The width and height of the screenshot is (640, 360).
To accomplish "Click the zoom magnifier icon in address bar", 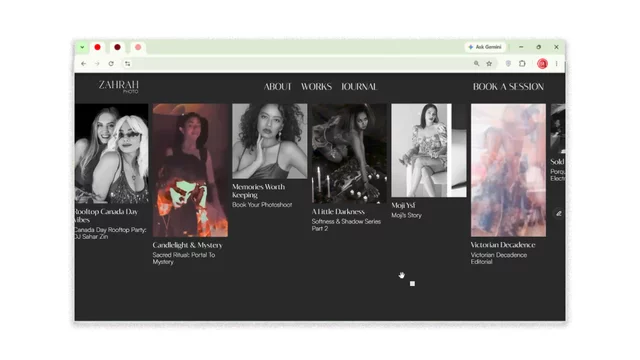I will pos(476,63).
